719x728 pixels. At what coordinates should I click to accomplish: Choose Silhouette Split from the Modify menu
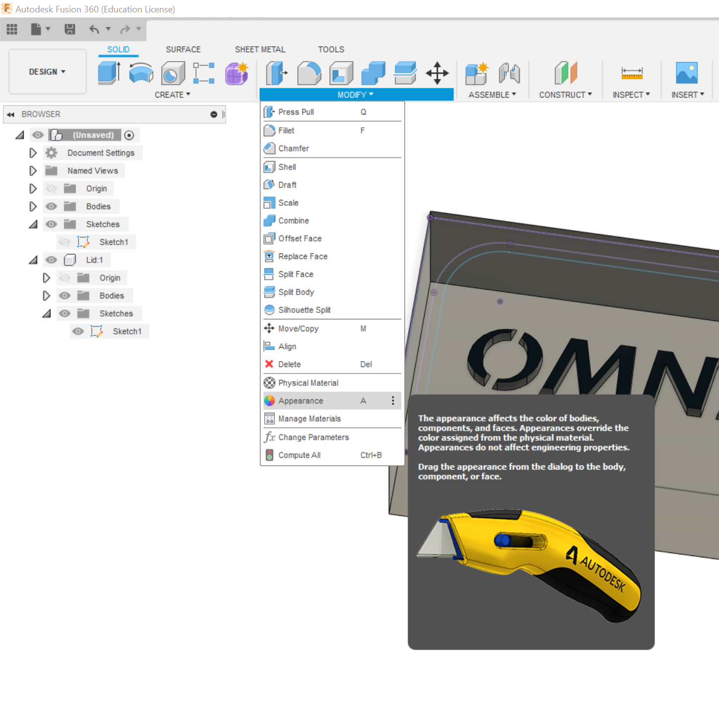332,310
